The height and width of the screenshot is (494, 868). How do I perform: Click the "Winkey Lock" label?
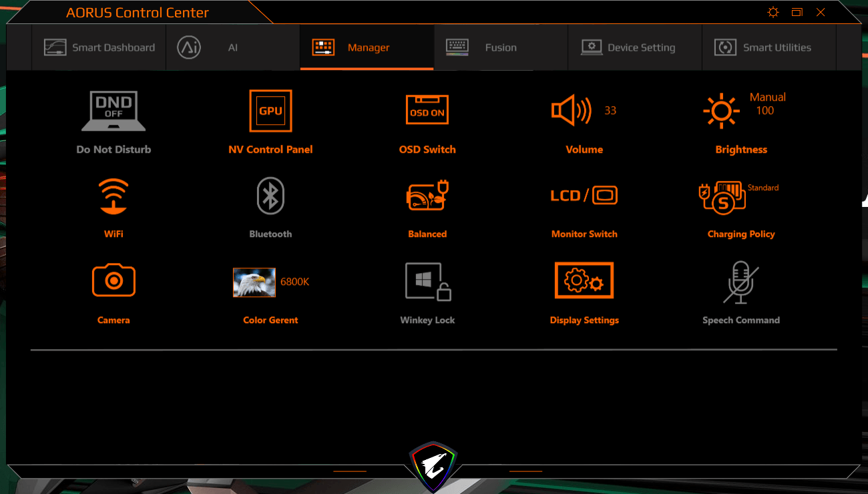pyautogui.click(x=427, y=320)
